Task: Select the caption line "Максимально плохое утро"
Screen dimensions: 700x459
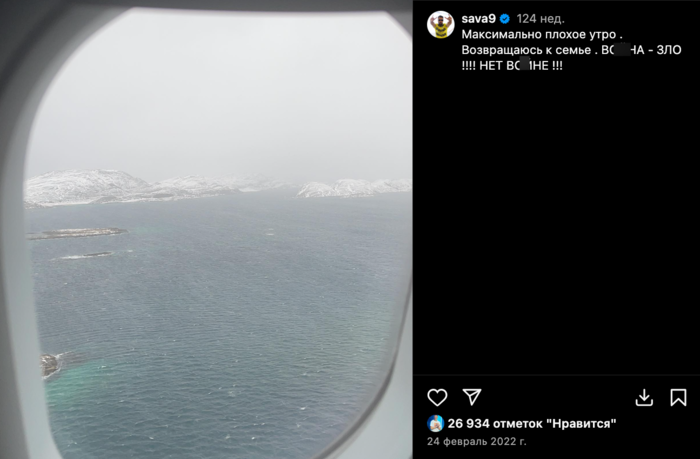Action: 539,34
